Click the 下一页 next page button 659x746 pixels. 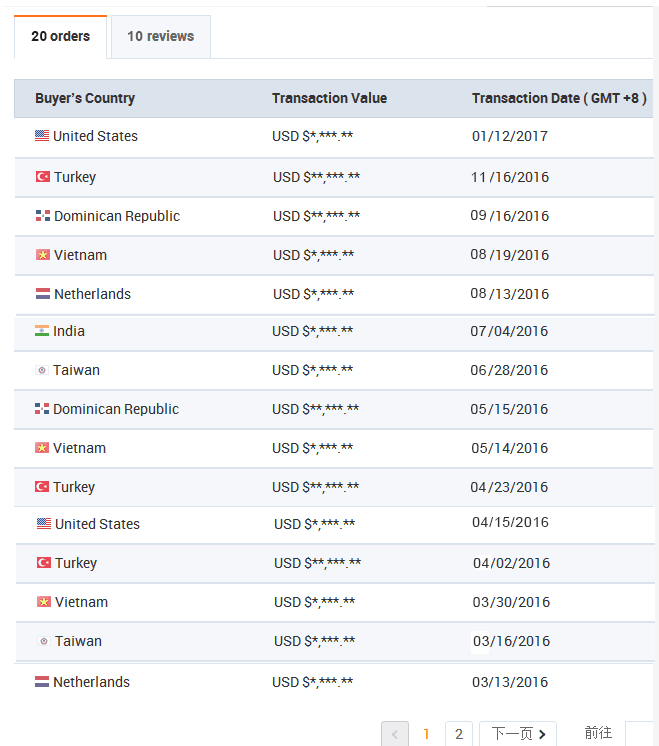[x=518, y=735]
